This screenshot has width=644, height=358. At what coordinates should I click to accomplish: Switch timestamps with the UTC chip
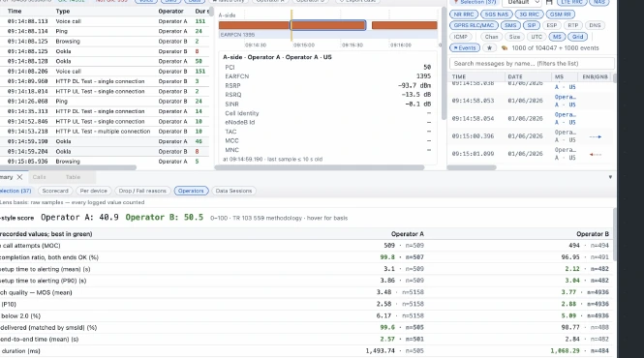tap(537, 37)
